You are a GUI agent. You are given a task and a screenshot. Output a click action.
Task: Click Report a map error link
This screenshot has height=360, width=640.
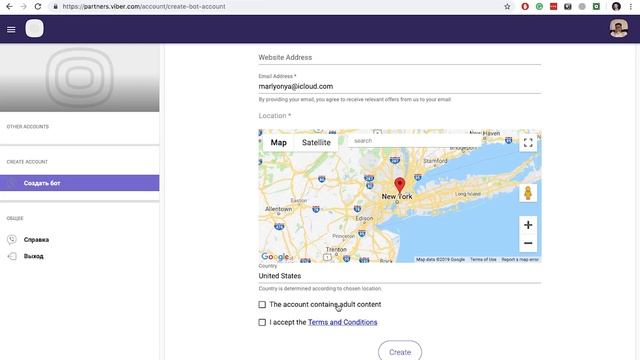[520, 259]
